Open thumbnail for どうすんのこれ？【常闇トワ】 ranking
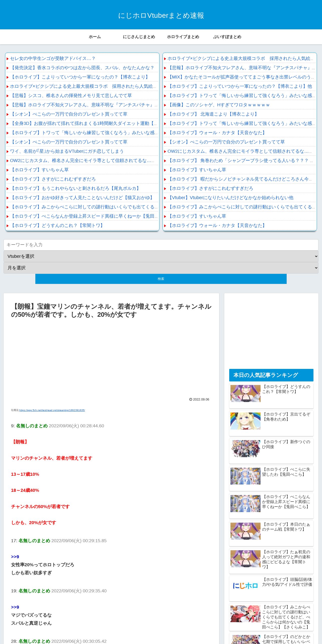 tap(246, 393)
